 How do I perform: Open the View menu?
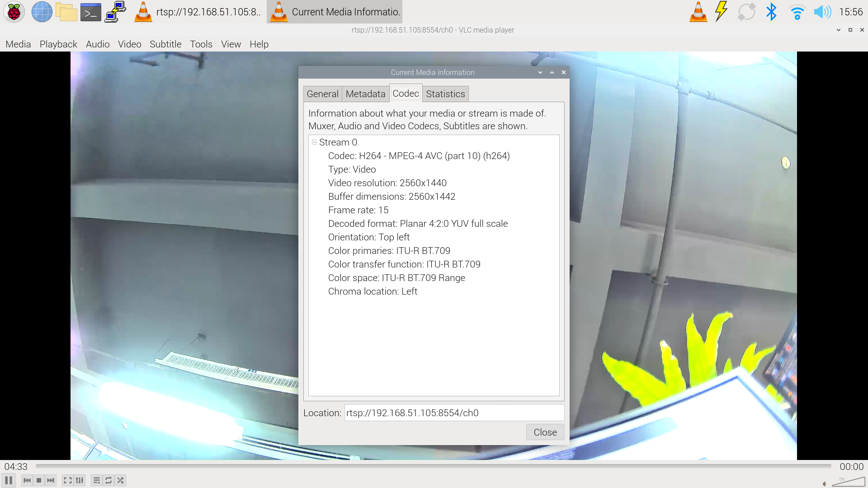pyautogui.click(x=231, y=44)
